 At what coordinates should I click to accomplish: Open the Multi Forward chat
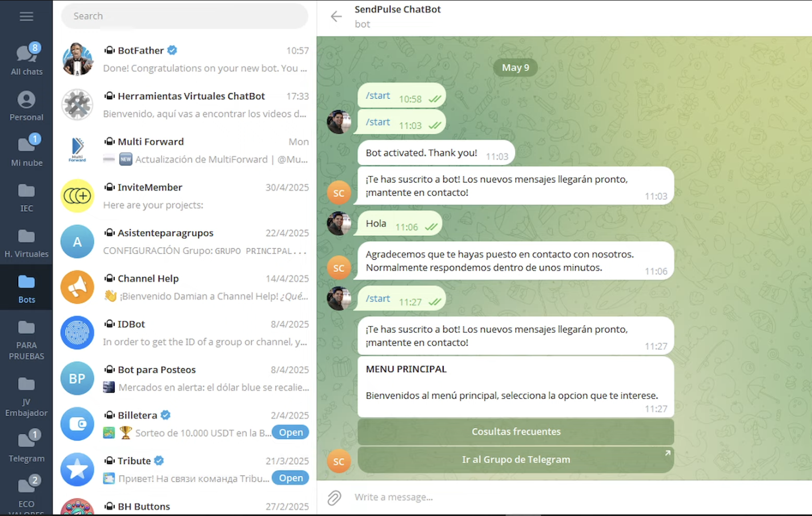pos(184,150)
